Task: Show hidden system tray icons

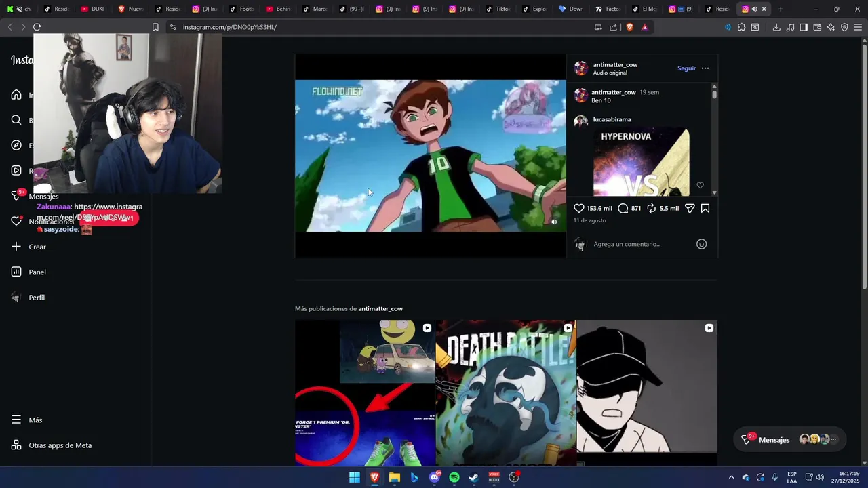Action: click(731, 477)
